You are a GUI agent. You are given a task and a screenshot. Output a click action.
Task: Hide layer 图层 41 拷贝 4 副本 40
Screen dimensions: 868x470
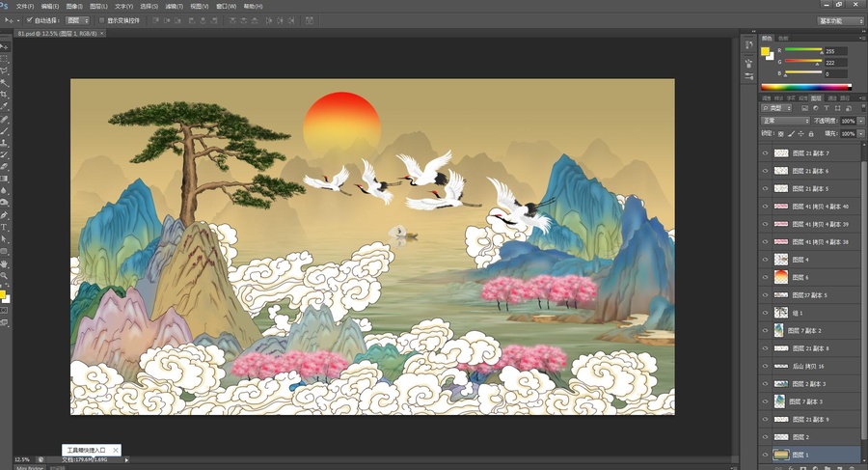pyautogui.click(x=766, y=207)
